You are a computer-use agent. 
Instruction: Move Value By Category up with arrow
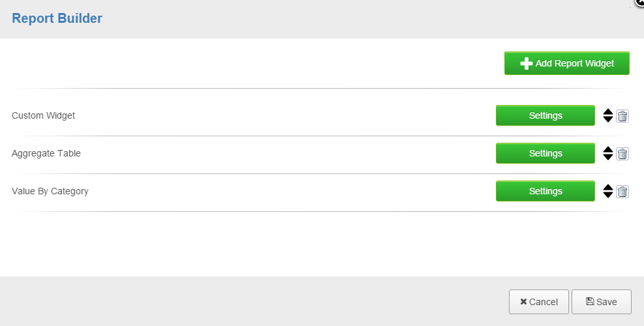(608, 188)
